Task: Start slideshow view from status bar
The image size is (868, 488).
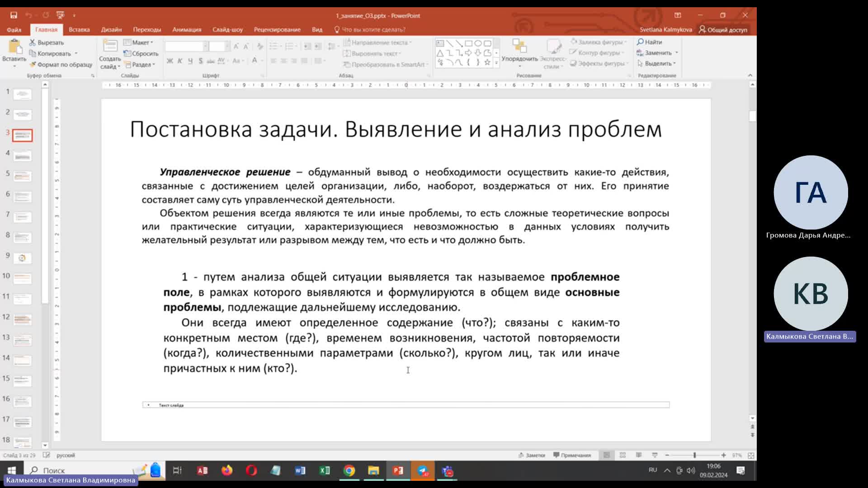Action: click(x=655, y=455)
